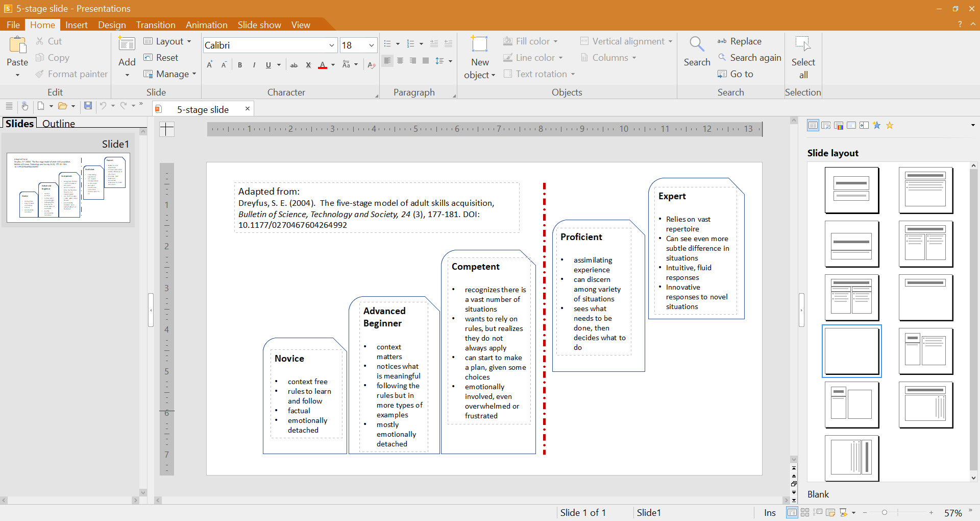The height and width of the screenshot is (521, 980).
Task: Open the underline style dropdown arrow
Action: (279, 65)
